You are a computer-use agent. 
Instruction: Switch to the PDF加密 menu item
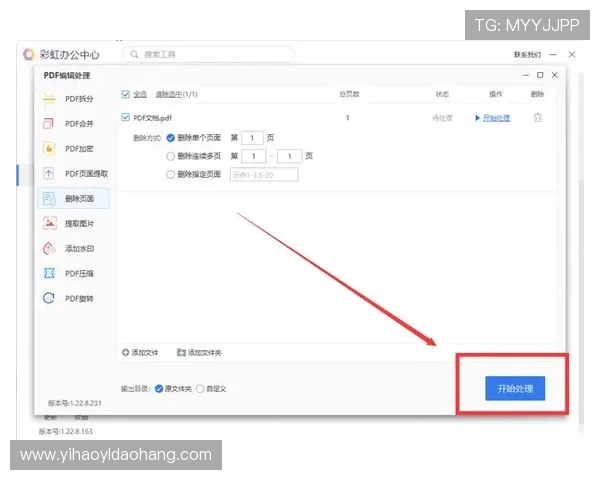tap(79, 149)
